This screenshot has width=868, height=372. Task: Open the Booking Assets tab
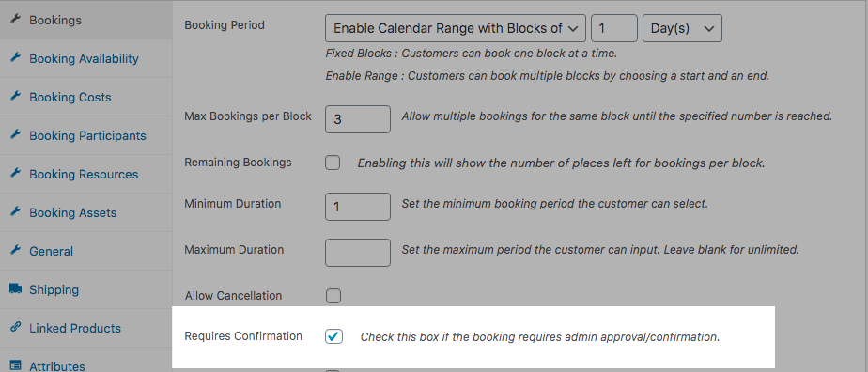[x=73, y=212]
